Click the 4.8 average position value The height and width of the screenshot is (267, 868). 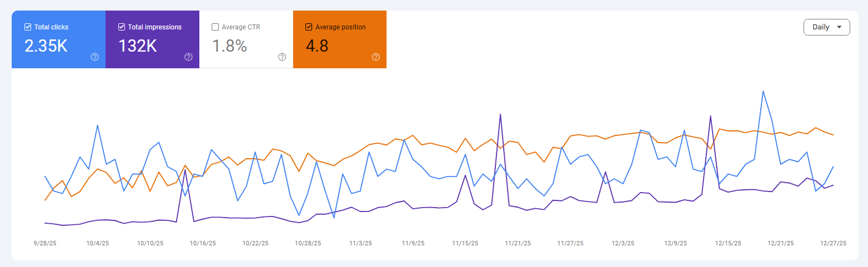click(x=317, y=46)
